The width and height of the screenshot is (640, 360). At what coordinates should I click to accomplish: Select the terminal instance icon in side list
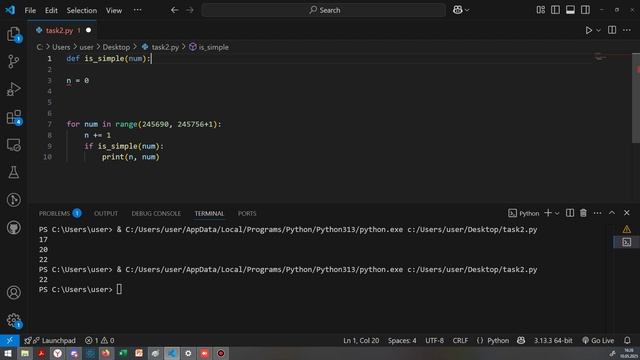click(627, 242)
